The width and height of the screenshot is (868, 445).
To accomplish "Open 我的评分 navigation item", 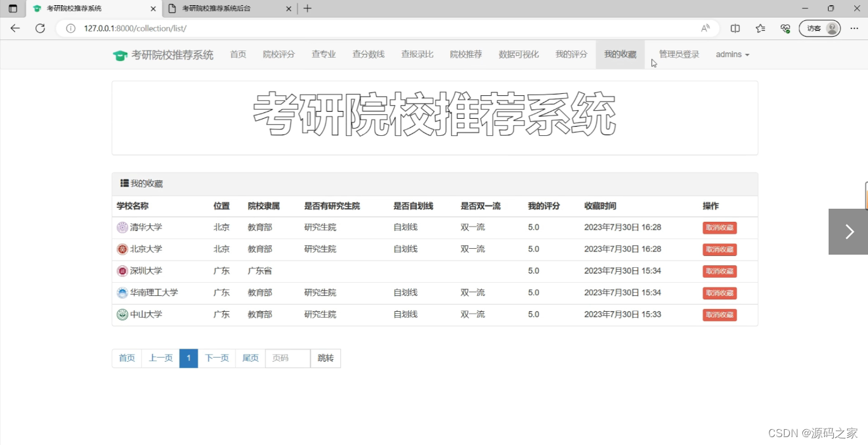I will pos(571,54).
